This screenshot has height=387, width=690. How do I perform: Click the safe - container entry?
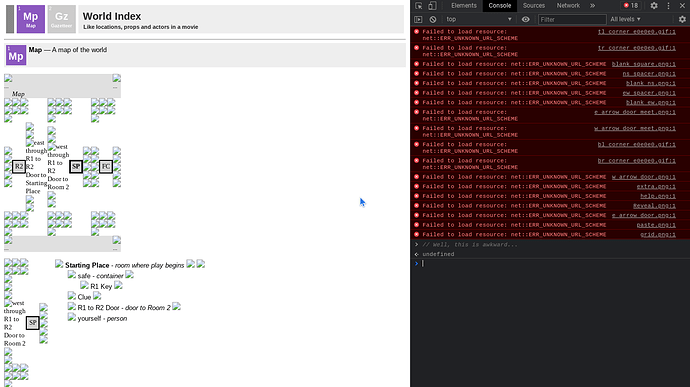[x=100, y=276]
